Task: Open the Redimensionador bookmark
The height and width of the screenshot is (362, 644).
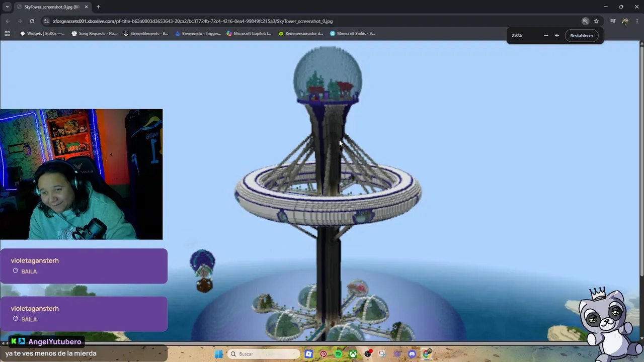Action: click(301, 34)
